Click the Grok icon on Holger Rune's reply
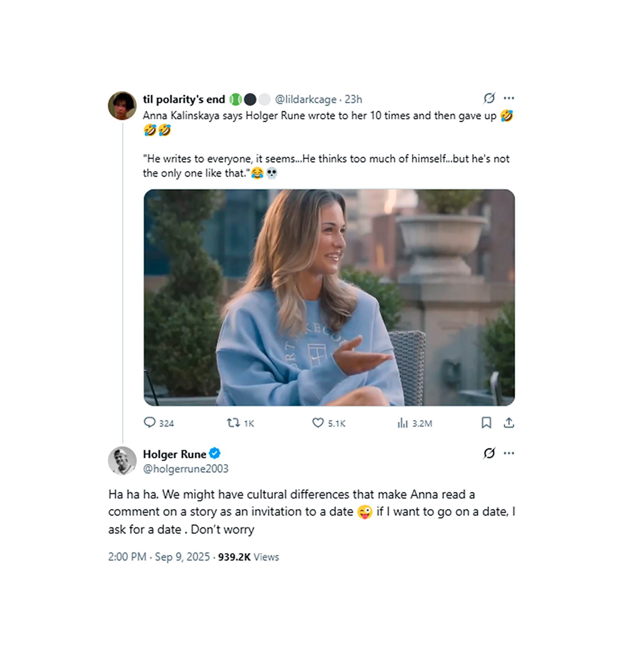 coord(489,453)
